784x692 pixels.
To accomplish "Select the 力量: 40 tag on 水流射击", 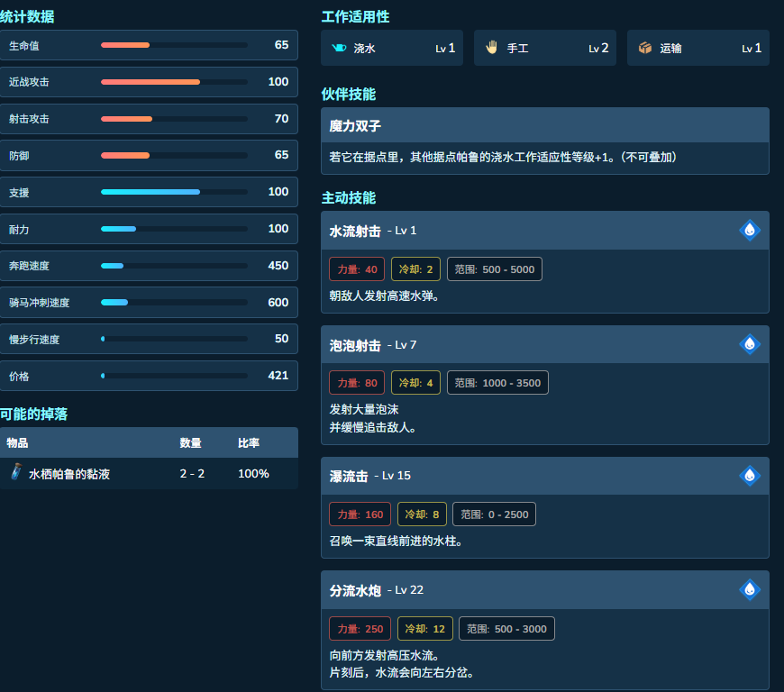I will [x=357, y=269].
